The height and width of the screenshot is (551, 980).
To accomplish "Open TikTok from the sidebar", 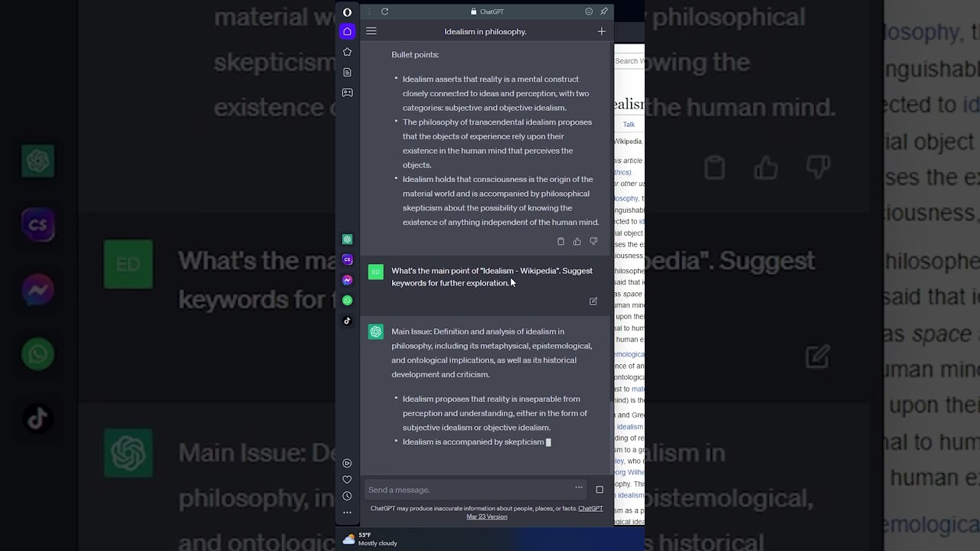I will click(x=347, y=321).
